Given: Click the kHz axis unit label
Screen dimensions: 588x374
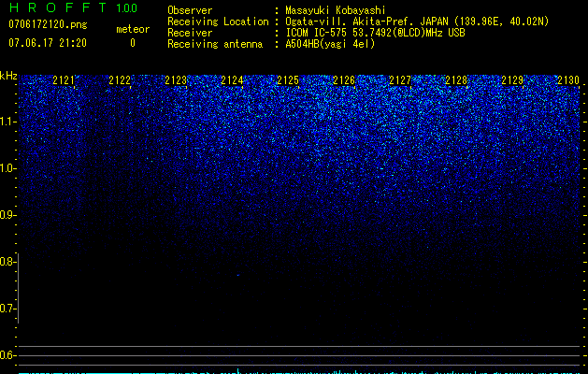Looking at the screenshot, I should (x=8, y=76).
